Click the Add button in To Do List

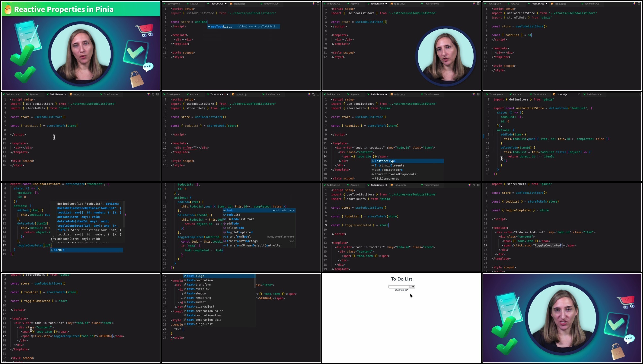[412, 287]
